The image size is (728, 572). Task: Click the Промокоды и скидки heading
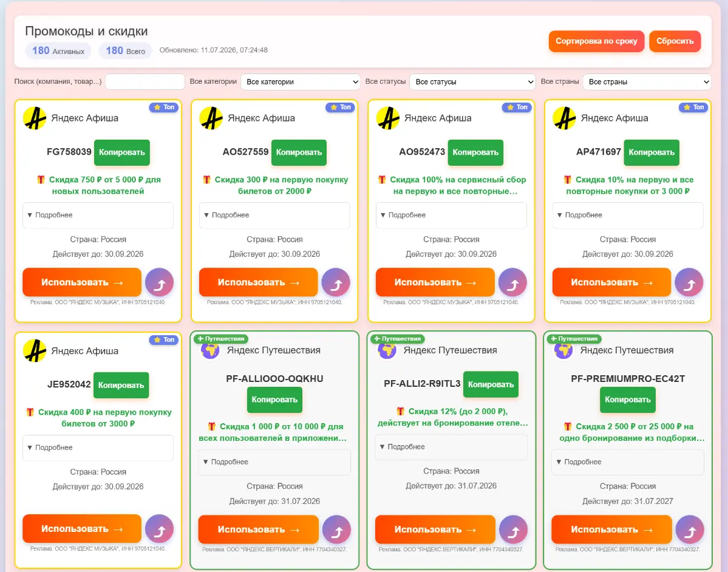coord(86,31)
